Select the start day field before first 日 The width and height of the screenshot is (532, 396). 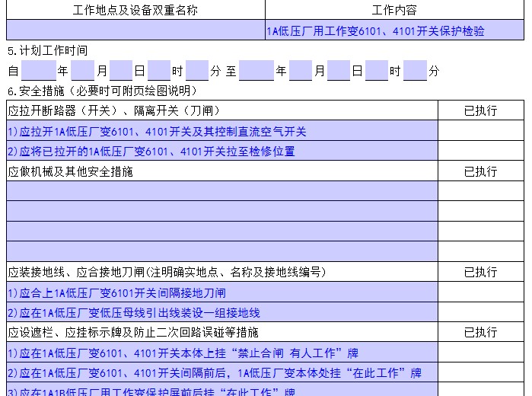pos(121,71)
